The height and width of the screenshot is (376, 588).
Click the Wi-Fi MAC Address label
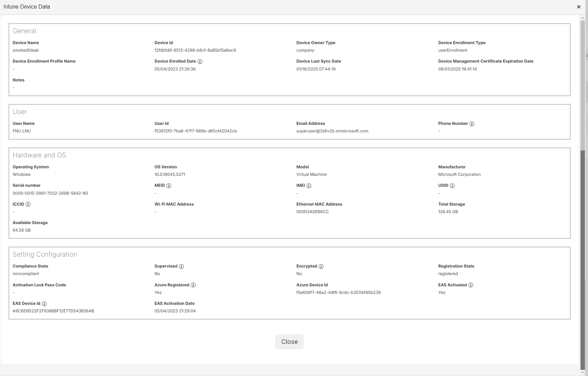174,204
